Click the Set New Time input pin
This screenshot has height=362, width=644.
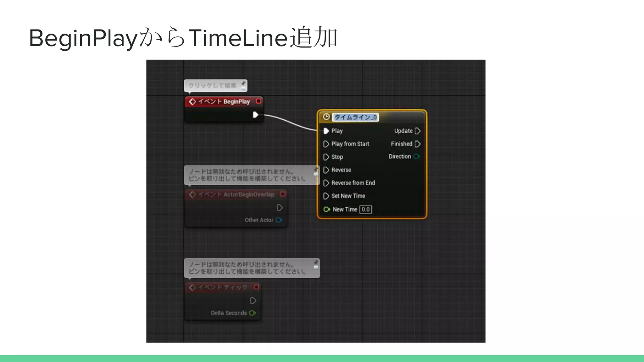(326, 196)
